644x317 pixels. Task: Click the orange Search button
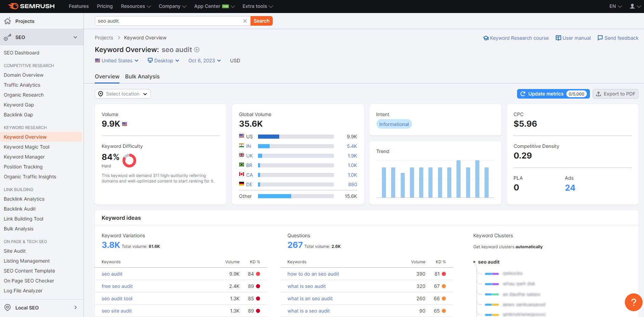coord(261,21)
